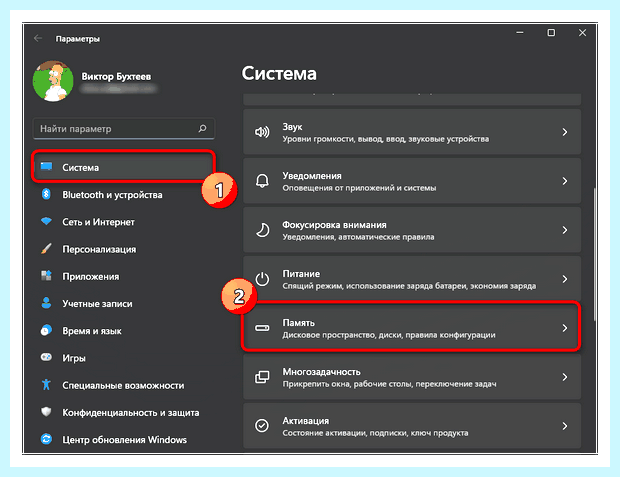The height and width of the screenshot is (477, 620).
Task: Click the Фокусировка внимания moon icon
Action: tap(262, 230)
